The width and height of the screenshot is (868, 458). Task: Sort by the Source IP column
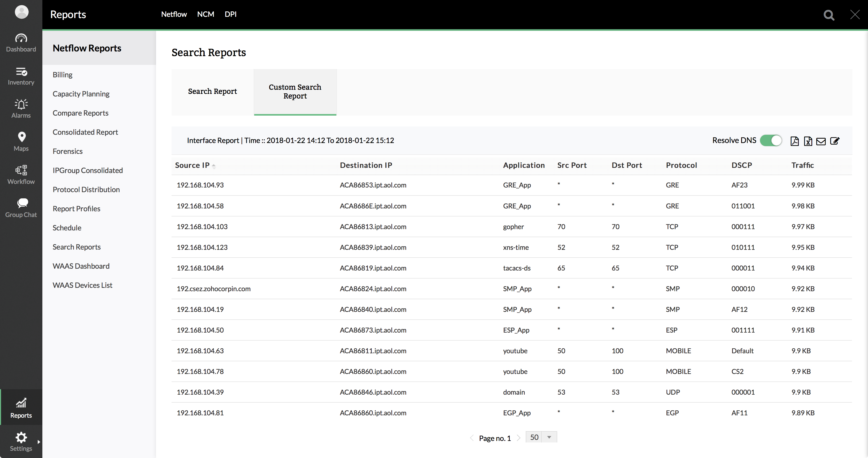tap(192, 165)
